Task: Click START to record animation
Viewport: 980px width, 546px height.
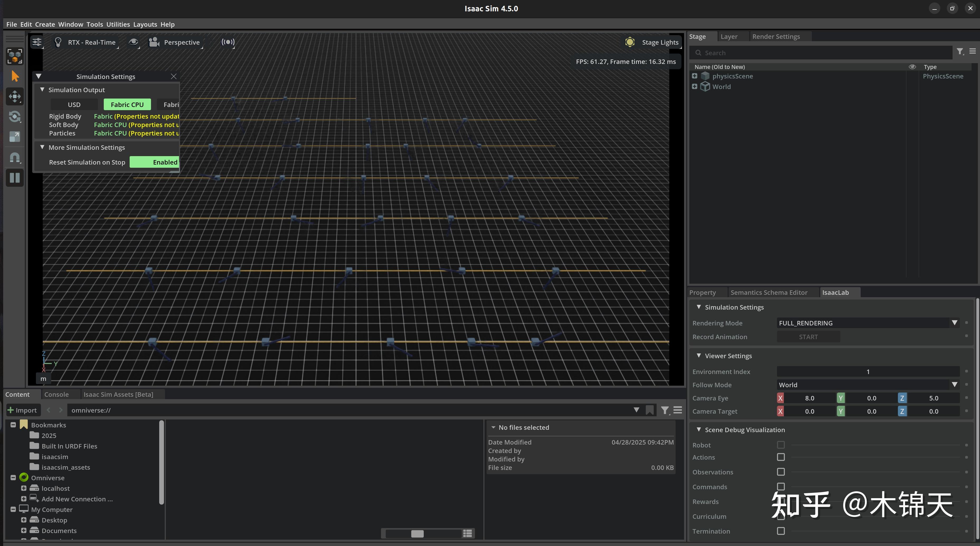Action: click(808, 337)
